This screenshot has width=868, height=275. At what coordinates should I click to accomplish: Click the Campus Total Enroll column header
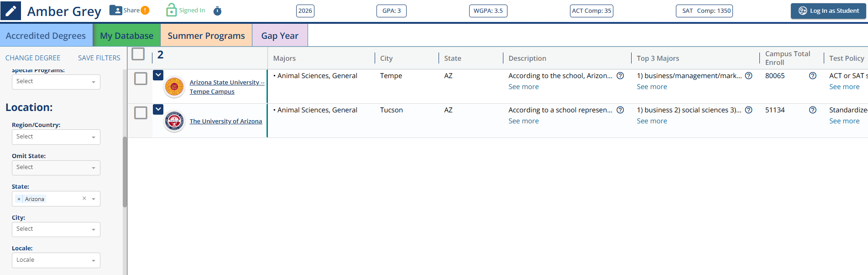point(788,58)
